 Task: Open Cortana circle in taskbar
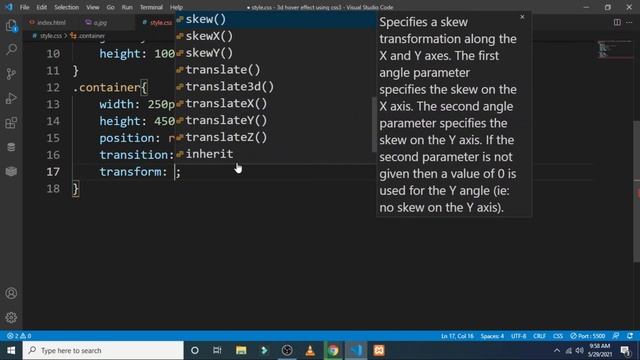pos(195,350)
